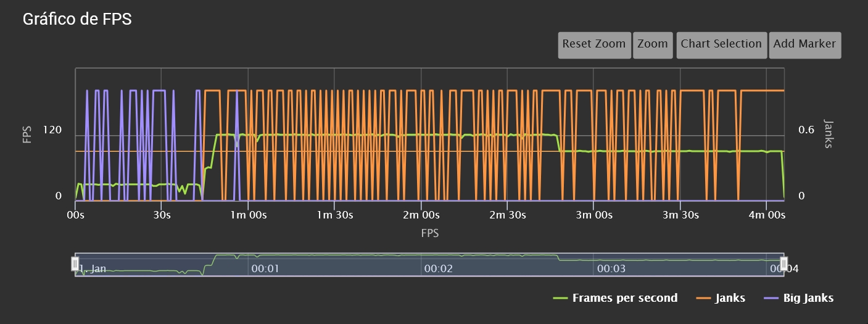Image resolution: width=868 pixels, height=324 pixels.
Task: Click the 3m 00s axis label
Action: (x=593, y=215)
